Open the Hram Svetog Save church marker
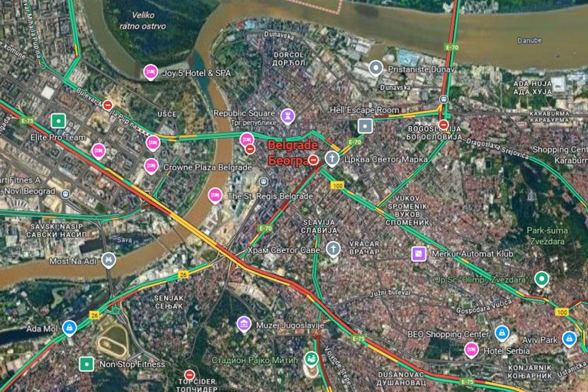The height and width of the screenshot is (392, 588). tap(333, 249)
